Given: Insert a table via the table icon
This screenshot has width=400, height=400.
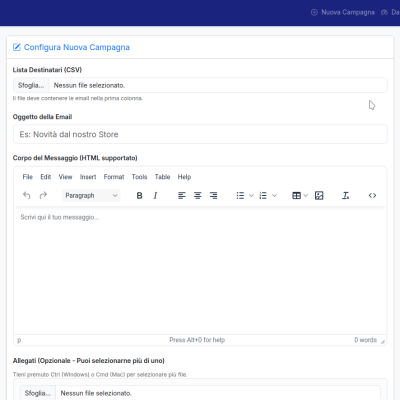Looking at the screenshot, I should (x=296, y=196).
